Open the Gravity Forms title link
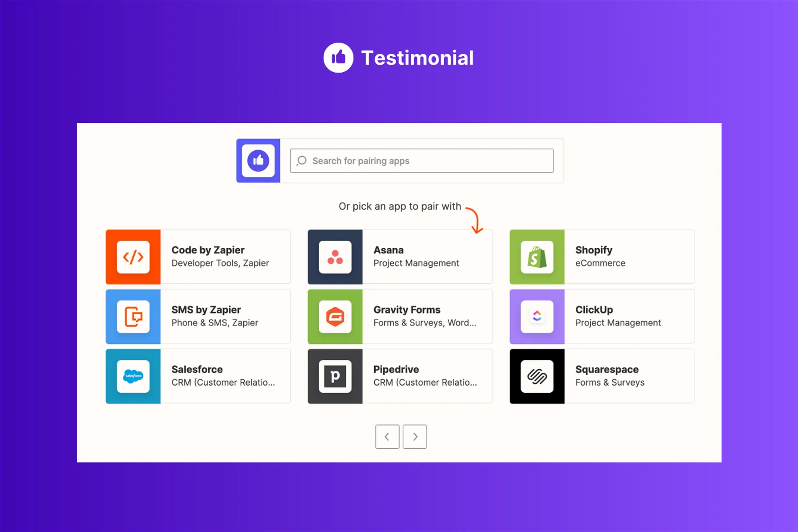798x532 pixels. (x=407, y=309)
